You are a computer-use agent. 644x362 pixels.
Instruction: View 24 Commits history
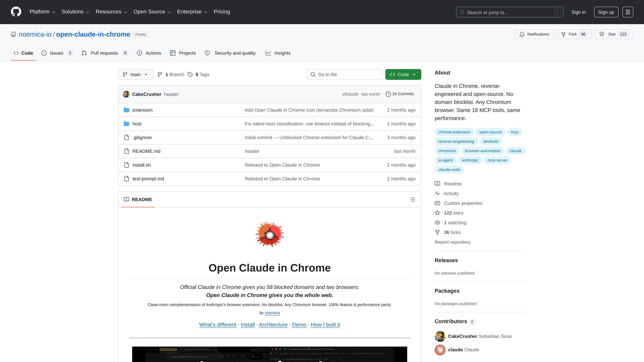(x=399, y=94)
